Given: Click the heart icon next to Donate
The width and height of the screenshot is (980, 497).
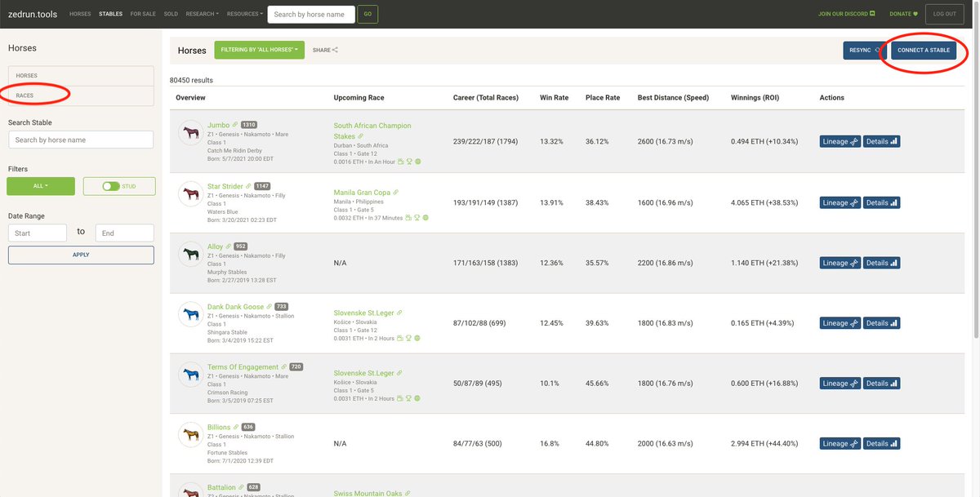Looking at the screenshot, I should [915, 14].
